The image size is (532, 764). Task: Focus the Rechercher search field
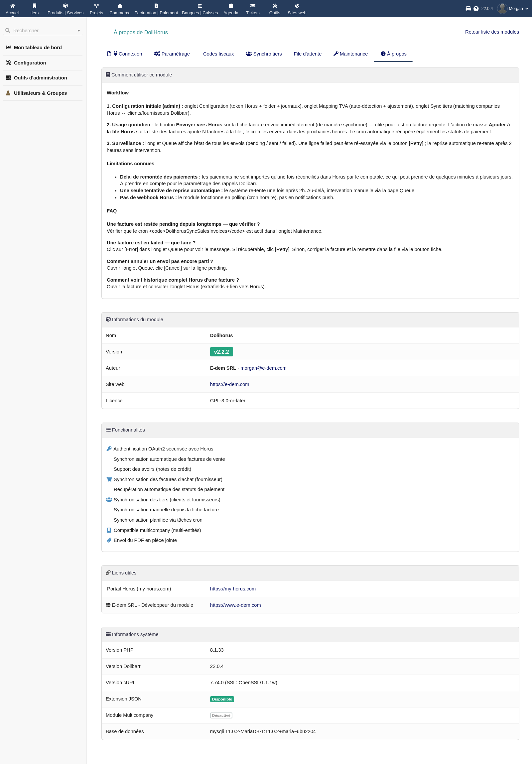pos(43,31)
